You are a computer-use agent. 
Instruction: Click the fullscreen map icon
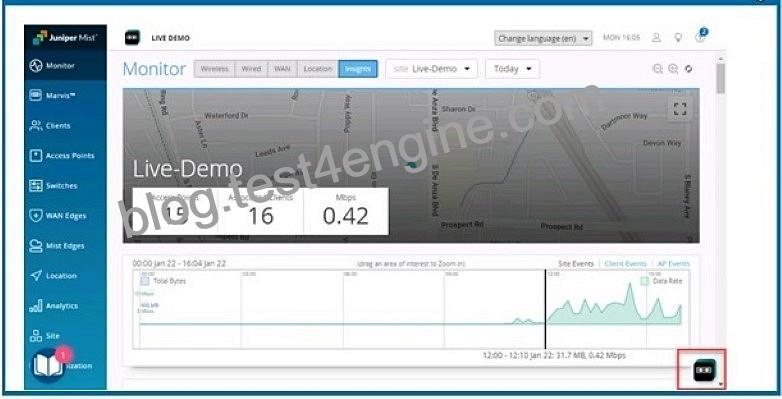(680, 109)
